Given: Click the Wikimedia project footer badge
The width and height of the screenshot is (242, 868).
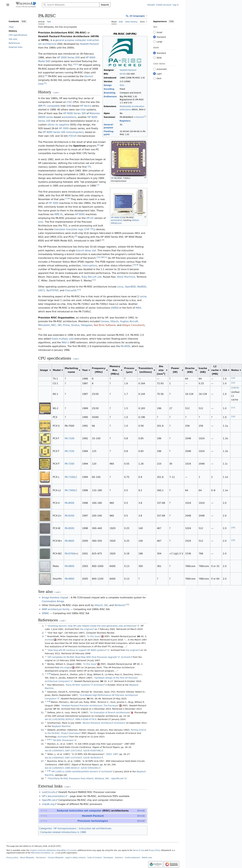Looking at the screenshot, I should coord(155,864).
